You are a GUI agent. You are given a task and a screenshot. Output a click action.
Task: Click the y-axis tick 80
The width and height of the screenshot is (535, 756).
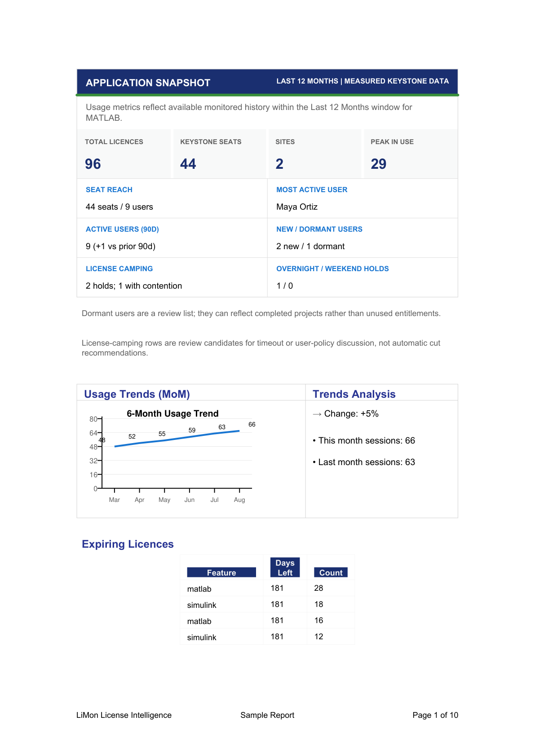[93, 419]
